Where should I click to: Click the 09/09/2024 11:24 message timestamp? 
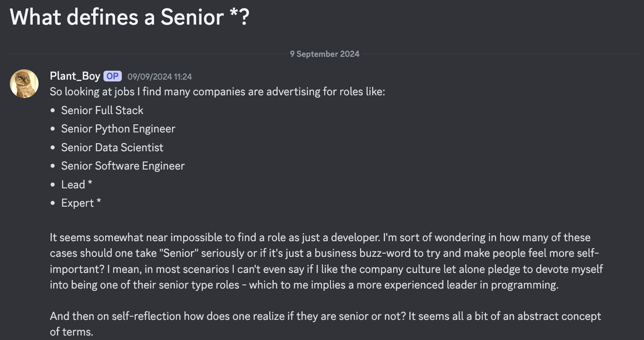click(x=160, y=76)
